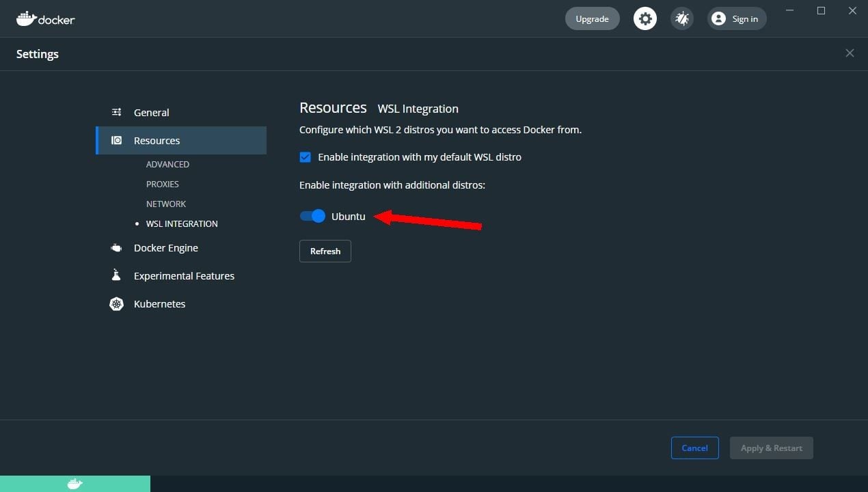Viewport: 868px width, 492px height.
Task: Close the Settings panel with X
Action: click(850, 53)
